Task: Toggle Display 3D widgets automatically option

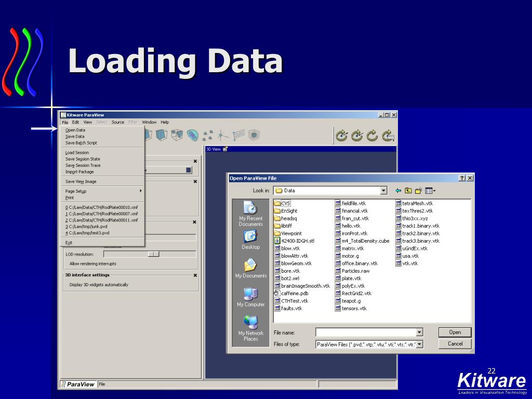Action: click(99, 285)
